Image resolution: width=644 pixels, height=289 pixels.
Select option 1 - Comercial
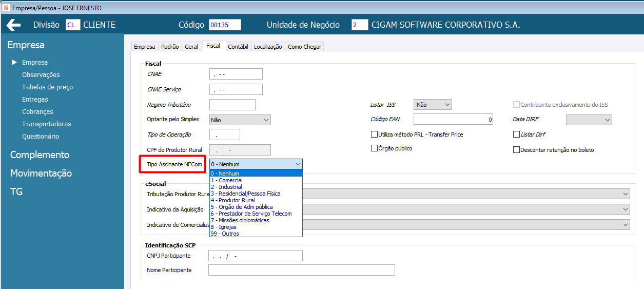[256, 180]
